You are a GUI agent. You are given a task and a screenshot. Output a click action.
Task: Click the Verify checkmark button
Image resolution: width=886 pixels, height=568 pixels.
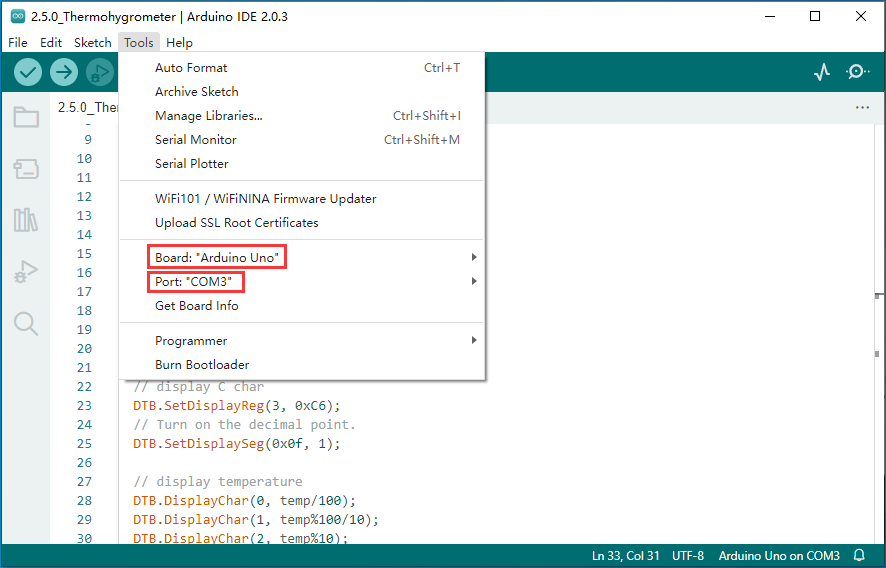click(x=28, y=72)
